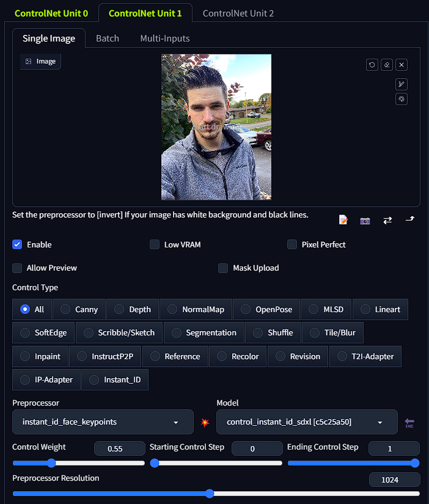Open the Multi-Inputs tab
The height and width of the screenshot is (504, 429).
click(165, 38)
